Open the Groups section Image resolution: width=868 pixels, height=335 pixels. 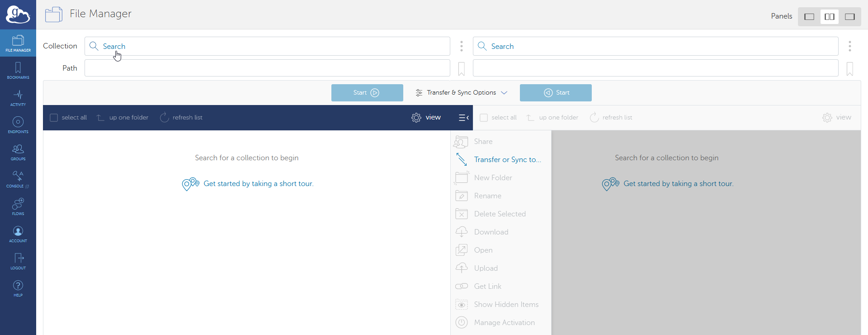tap(18, 152)
